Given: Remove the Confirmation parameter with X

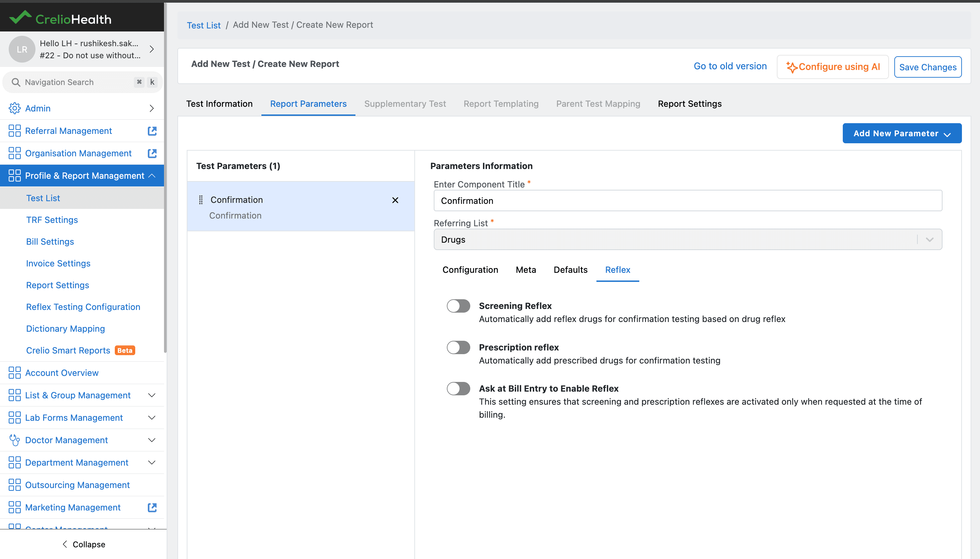Looking at the screenshot, I should click(395, 200).
